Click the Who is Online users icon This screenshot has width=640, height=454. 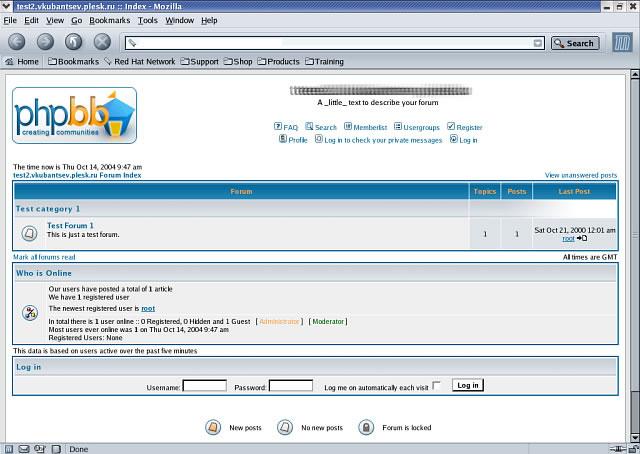30,313
